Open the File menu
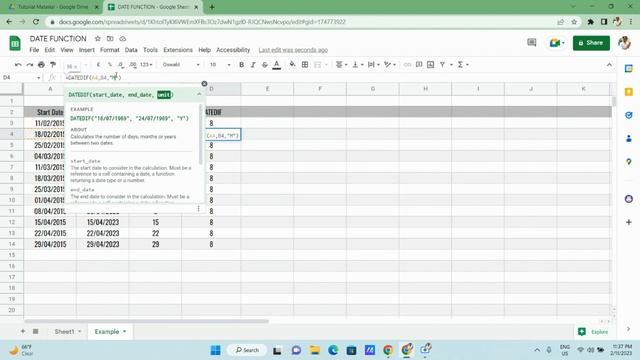 34,50
